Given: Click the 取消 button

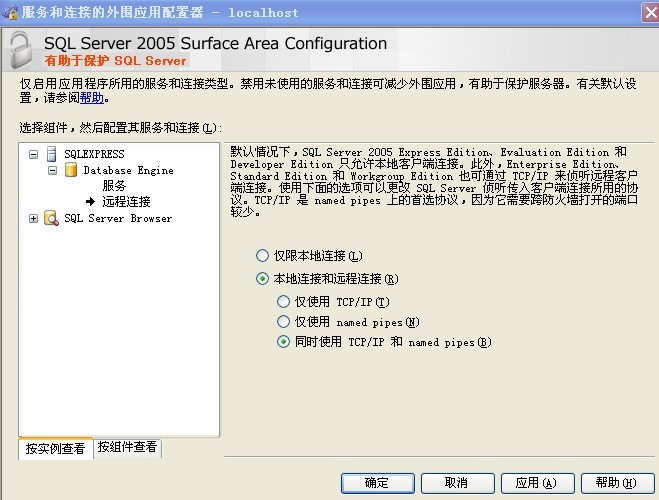Looking at the screenshot, I should (457, 483).
